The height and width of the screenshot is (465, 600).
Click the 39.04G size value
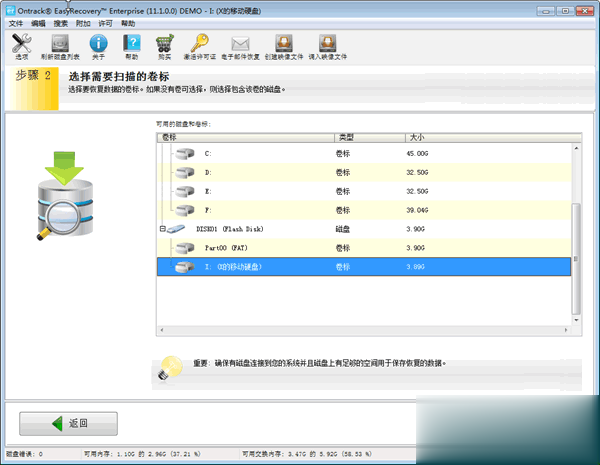[417, 210]
